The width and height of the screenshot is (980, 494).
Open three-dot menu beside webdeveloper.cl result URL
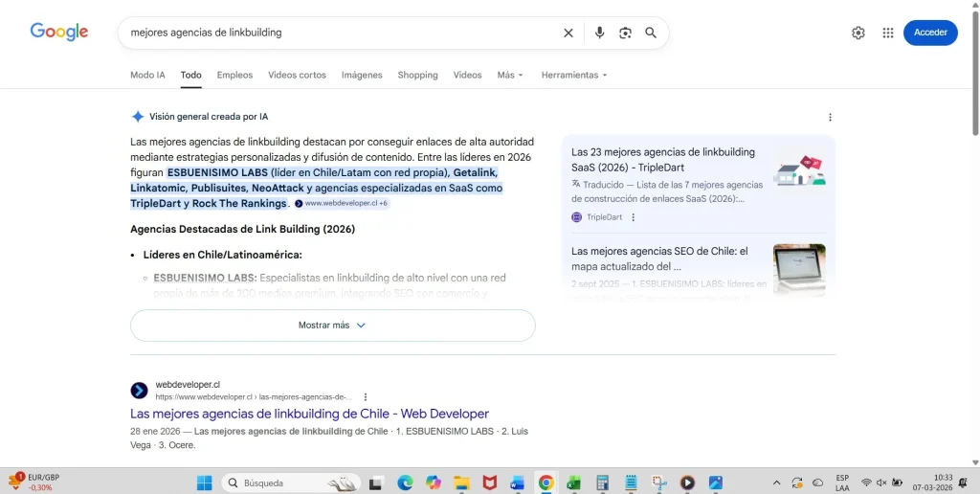(x=366, y=397)
